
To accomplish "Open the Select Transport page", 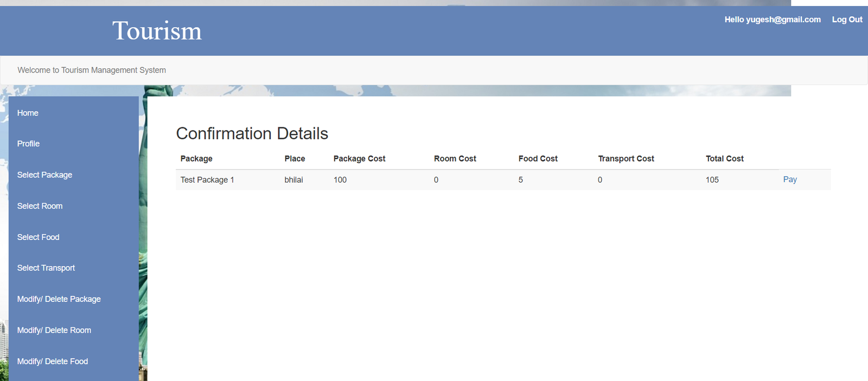I will (x=46, y=268).
